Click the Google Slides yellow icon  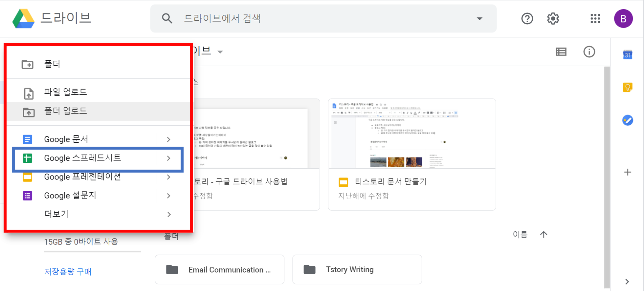27,177
